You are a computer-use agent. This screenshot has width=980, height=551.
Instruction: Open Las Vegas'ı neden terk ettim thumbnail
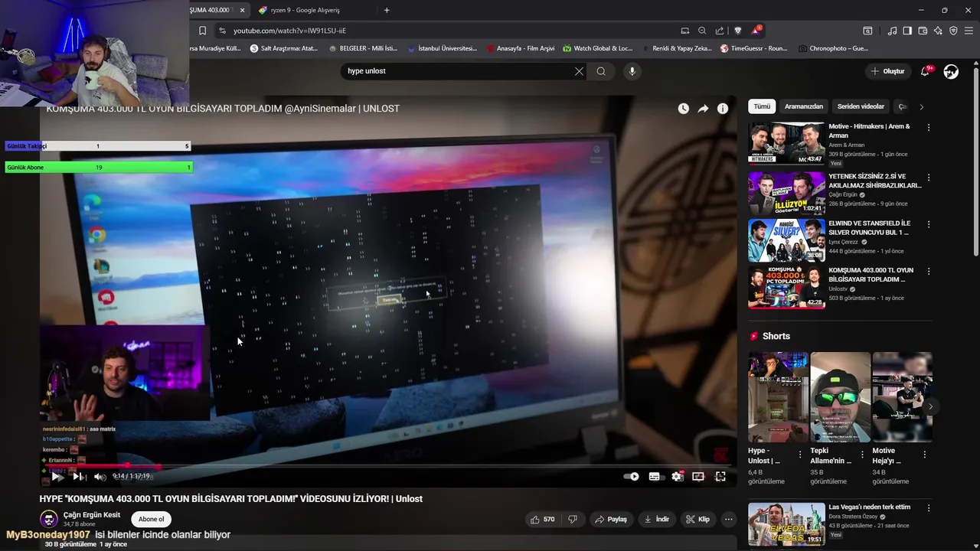pyautogui.click(x=786, y=523)
